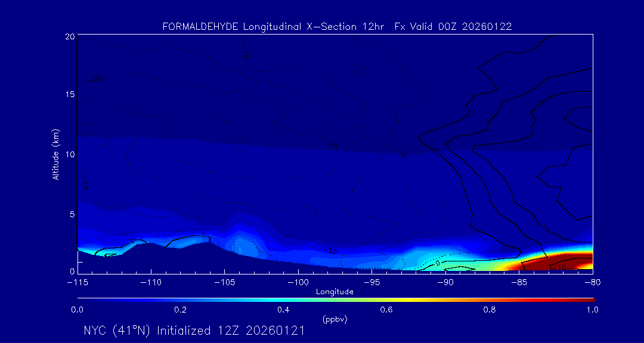The height and width of the screenshot is (343, 644).
Task: Select the colorbar's 0.6 value label
Action: (x=386, y=310)
